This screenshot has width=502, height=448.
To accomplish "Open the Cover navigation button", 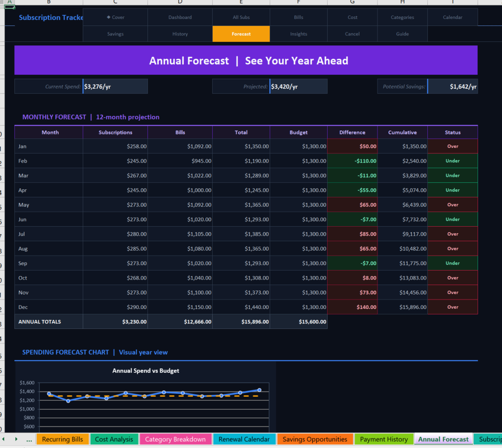I will pos(115,17).
